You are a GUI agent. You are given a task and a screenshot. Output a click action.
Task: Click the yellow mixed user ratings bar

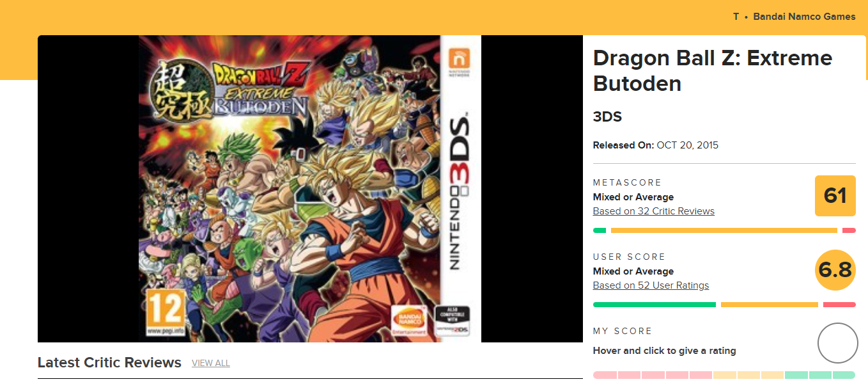(770, 305)
